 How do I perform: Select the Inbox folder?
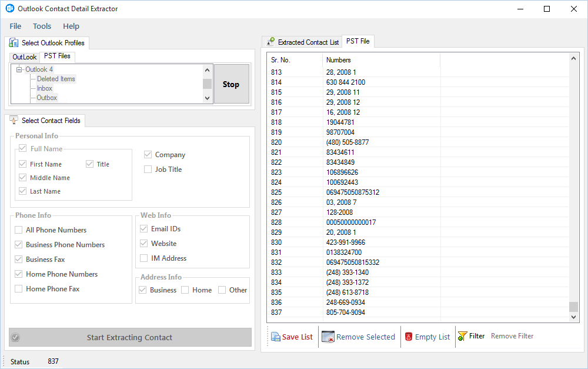click(44, 88)
